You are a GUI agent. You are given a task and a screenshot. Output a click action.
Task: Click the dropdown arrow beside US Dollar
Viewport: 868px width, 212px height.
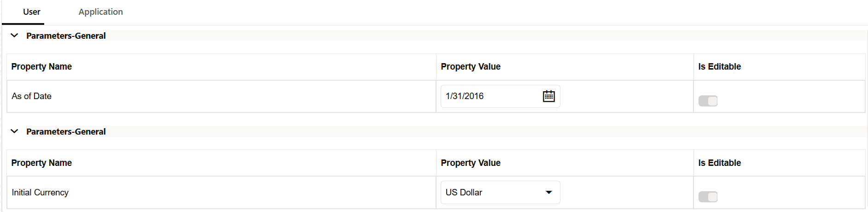[548, 192]
